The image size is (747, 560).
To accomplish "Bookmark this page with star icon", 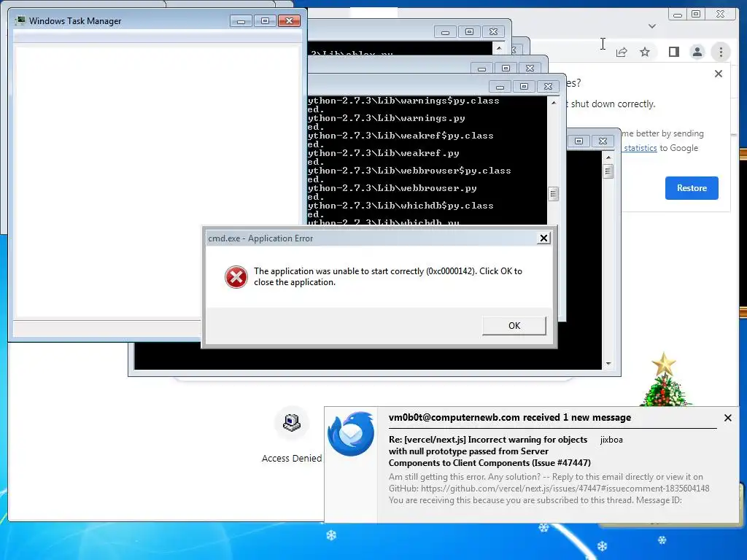I will coord(645,52).
